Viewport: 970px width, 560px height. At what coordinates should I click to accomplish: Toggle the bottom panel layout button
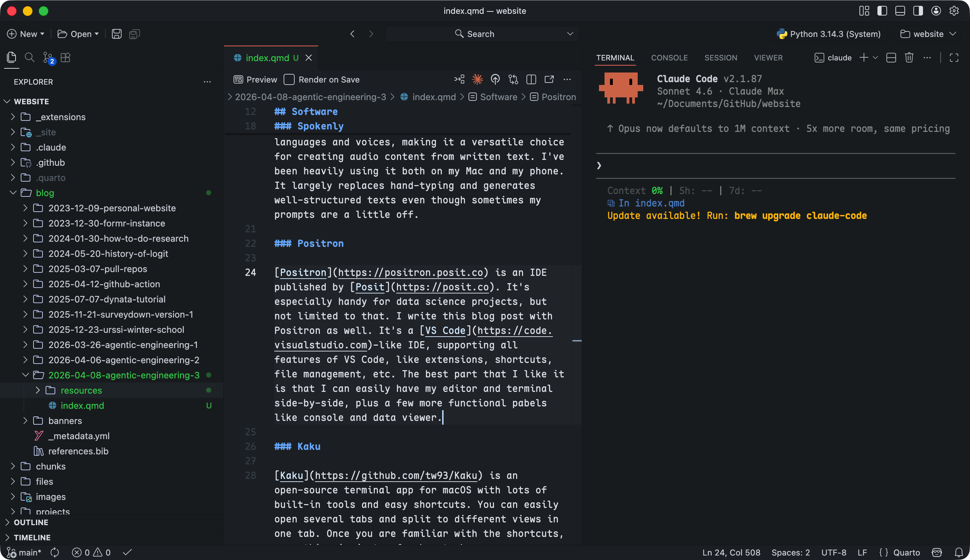(900, 11)
